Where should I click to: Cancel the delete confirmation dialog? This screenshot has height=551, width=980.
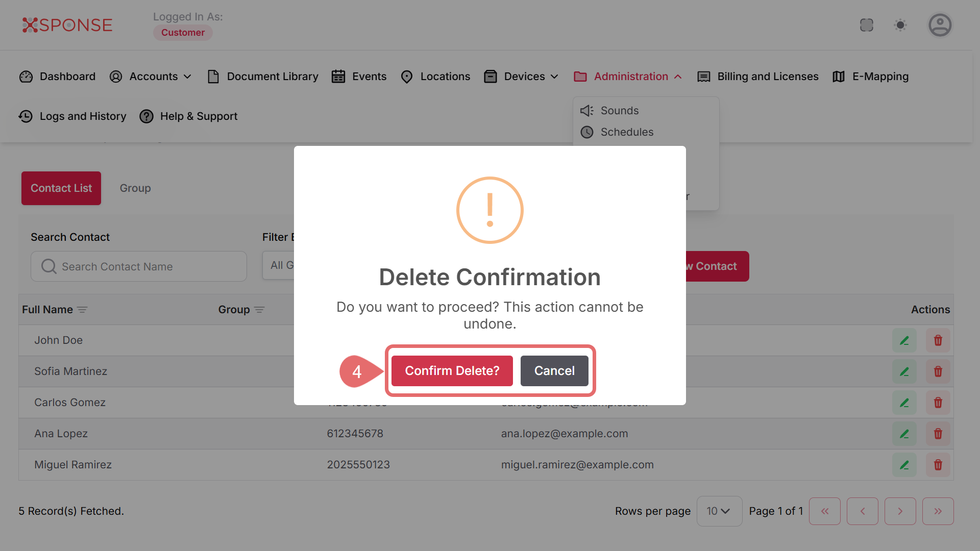[554, 371]
